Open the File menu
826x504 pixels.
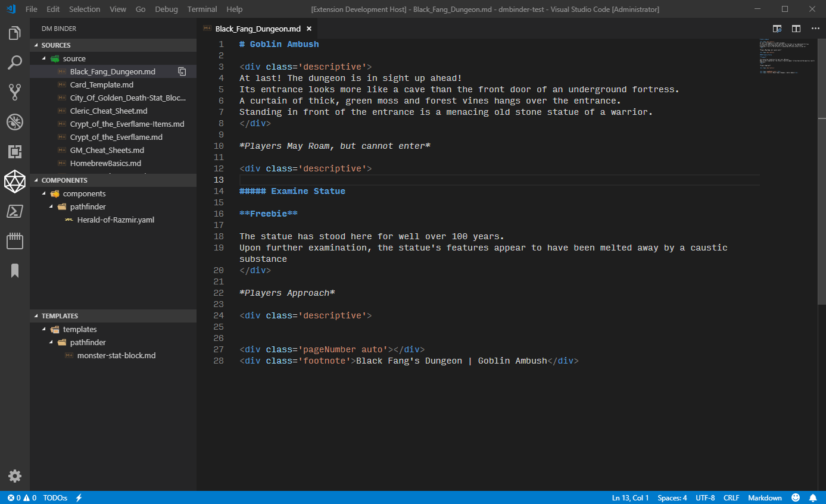[31, 10]
